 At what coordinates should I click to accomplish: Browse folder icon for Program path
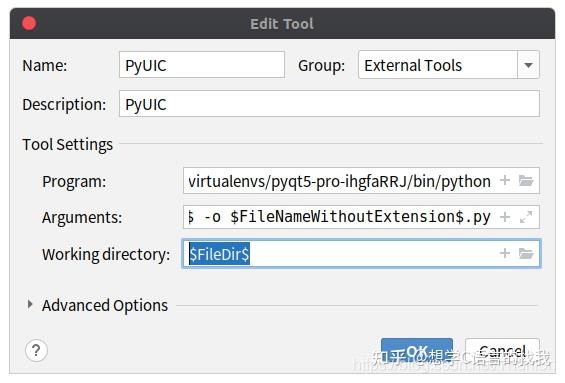tap(526, 180)
